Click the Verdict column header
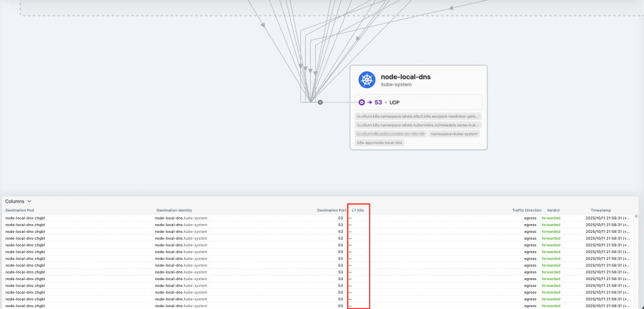Image resolution: width=644 pixels, height=309 pixels. coord(553,210)
